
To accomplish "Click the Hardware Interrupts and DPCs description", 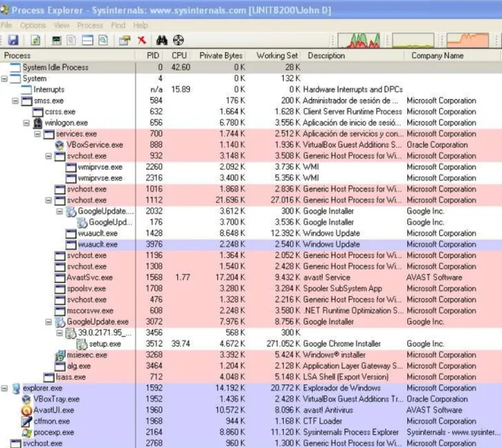I will 353,89.
